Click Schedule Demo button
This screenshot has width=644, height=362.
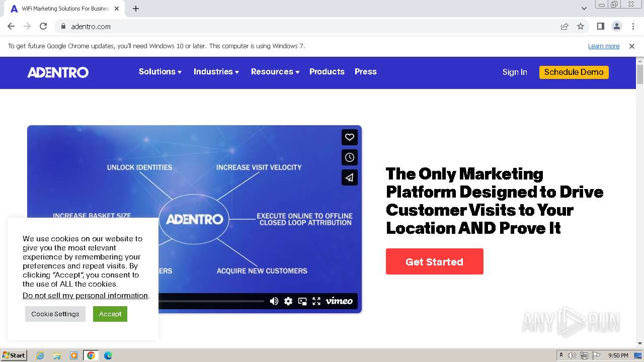point(574,72)
